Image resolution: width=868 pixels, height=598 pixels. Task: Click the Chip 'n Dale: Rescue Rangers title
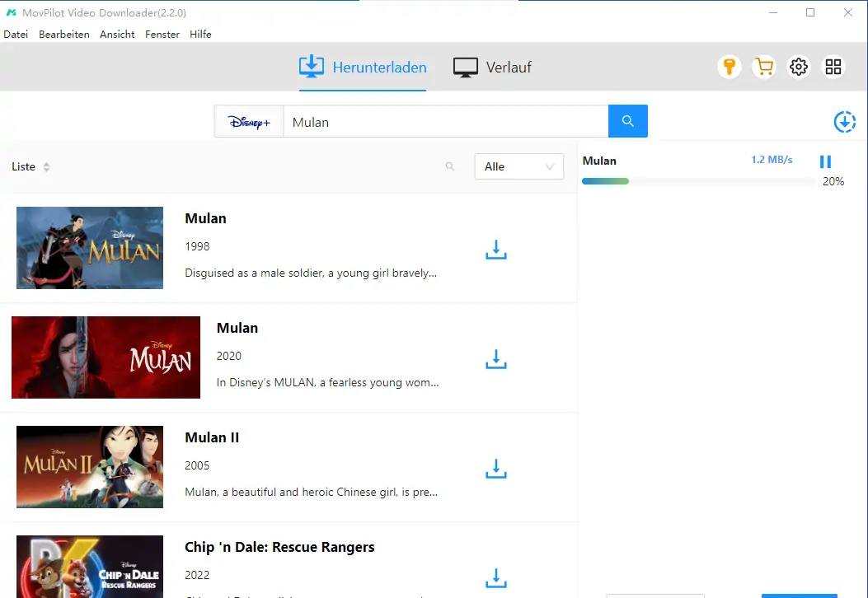click(279, 547)
